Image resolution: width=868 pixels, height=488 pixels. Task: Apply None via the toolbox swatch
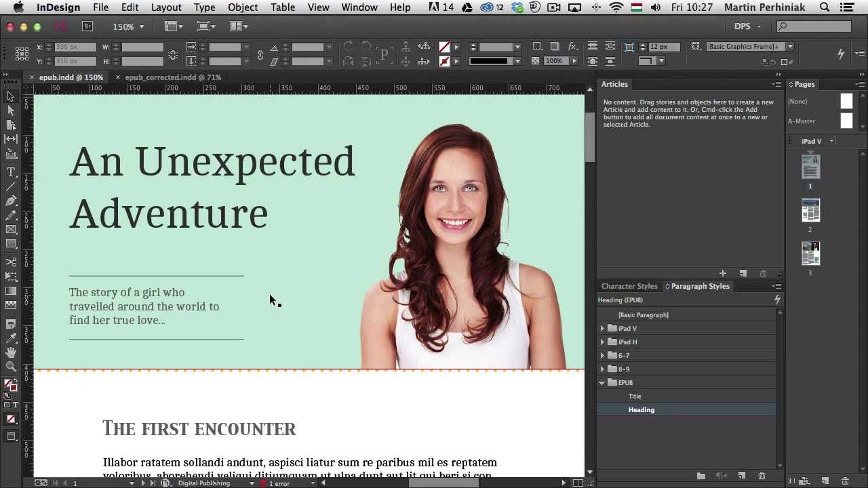coord(11,420)
